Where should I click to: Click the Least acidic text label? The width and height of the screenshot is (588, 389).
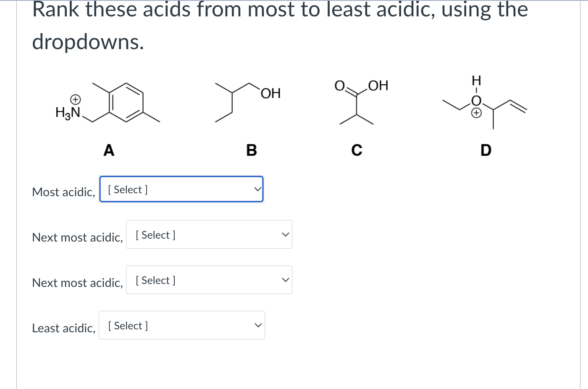pyautogui.click(x=63, y=328)
